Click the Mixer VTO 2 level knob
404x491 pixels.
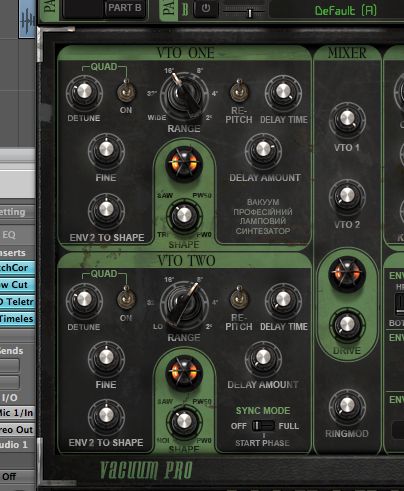point(347,196)
